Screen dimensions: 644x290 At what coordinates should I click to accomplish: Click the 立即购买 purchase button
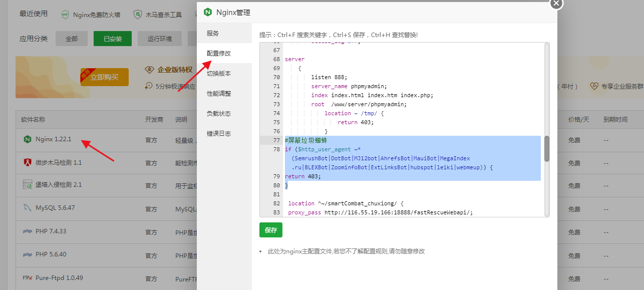104,77
